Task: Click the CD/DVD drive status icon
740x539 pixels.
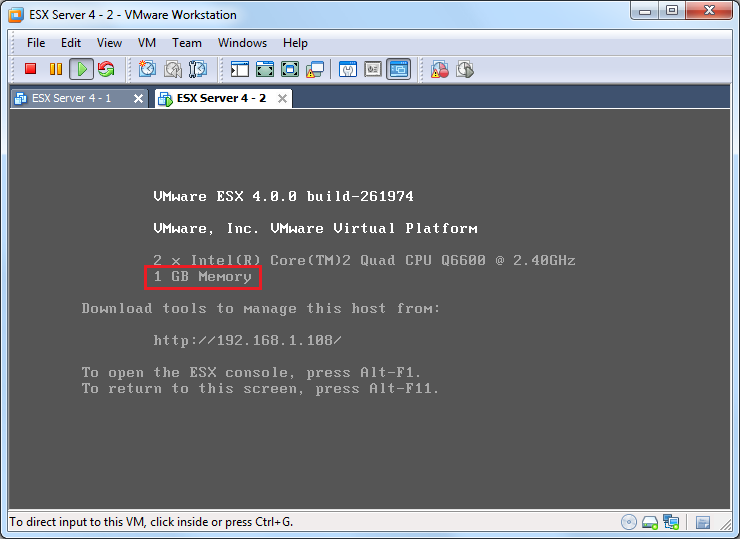Action: click(629, 522)
